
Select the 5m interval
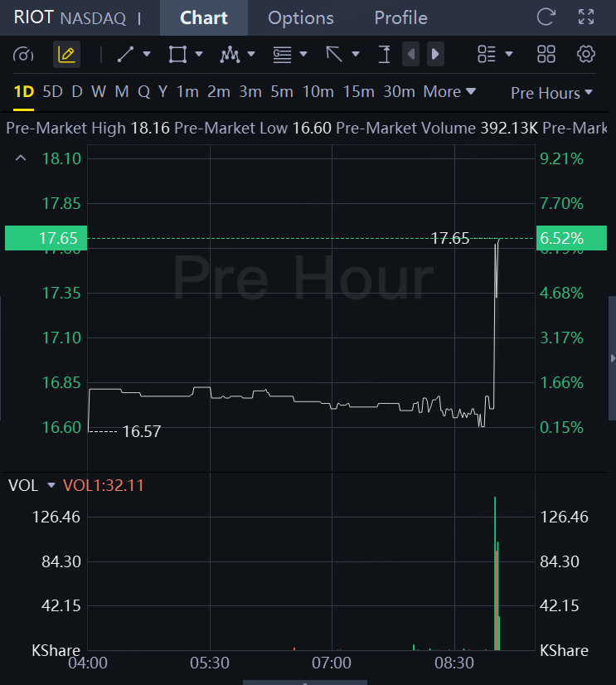[x=282, y=92]
